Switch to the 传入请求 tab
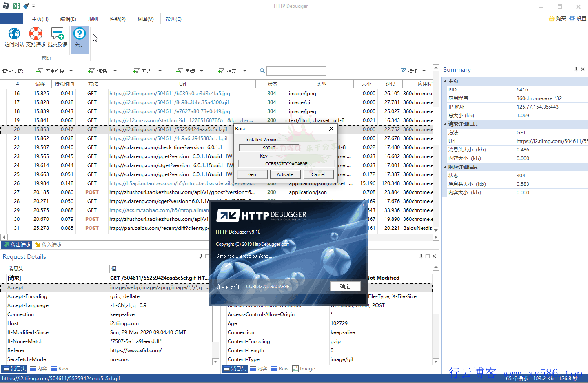The image size is (588, 383). [x=49, y=245]
